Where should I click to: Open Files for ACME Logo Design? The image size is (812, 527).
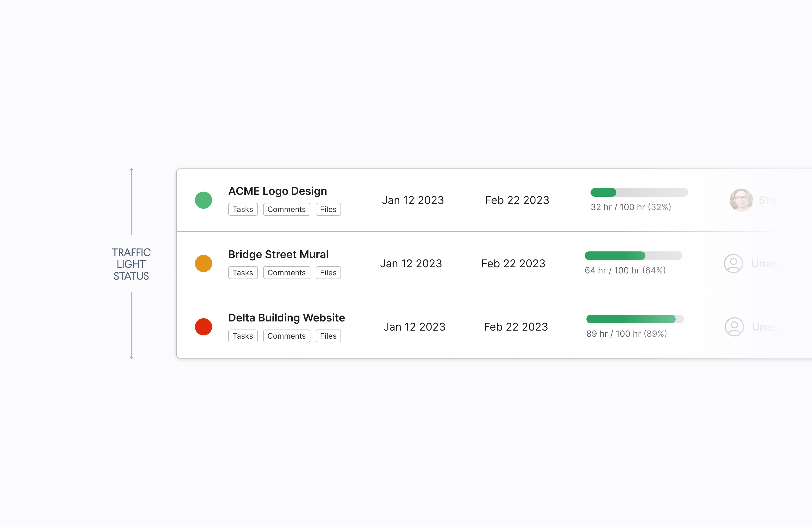(x=328, y=209)
